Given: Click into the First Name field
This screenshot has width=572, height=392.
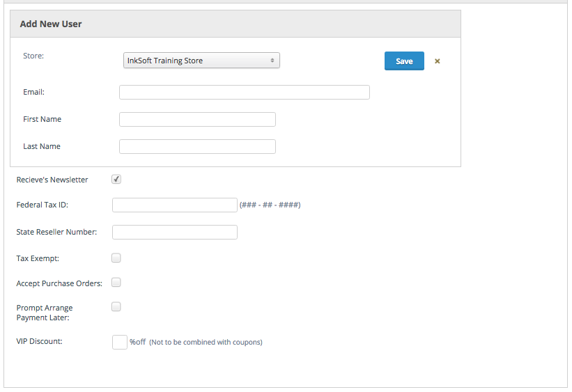Looking at the screenshot, I should click(197, 120).
